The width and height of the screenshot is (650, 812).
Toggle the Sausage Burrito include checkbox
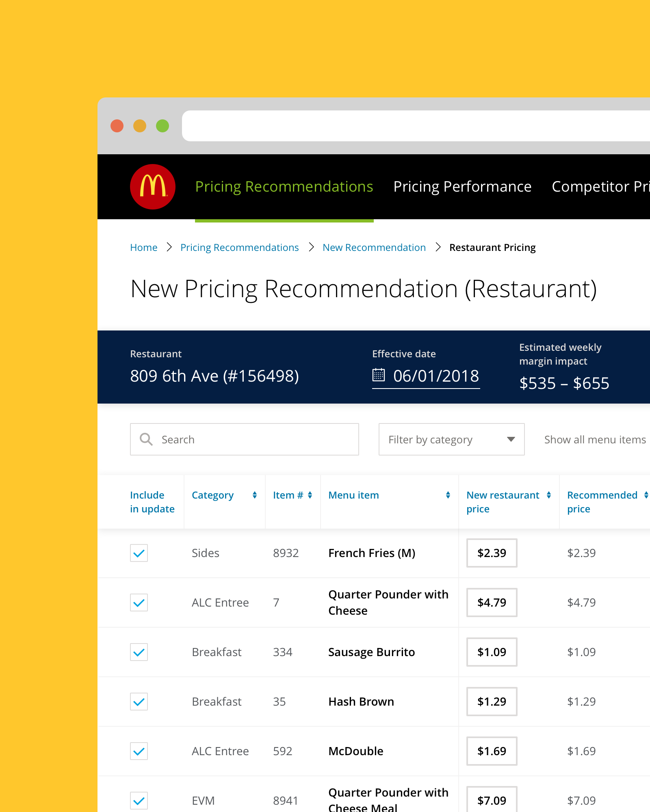pos(139,652)
